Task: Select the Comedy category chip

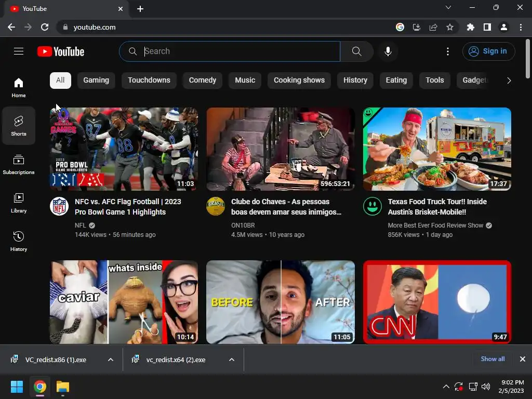Action: click(x=203, y=80)
